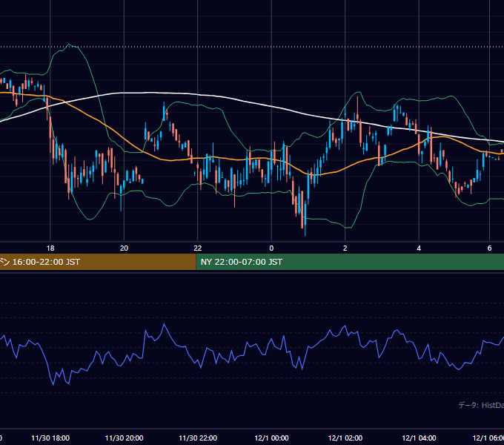Image resolution: width=504 pixels, height=445 pixels.
Task: Click the HistData data source credit
Action: (481, 405)
